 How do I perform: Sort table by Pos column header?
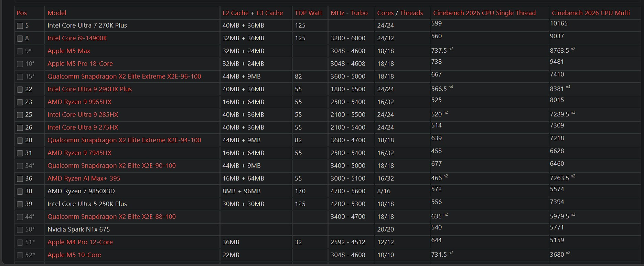22,13
